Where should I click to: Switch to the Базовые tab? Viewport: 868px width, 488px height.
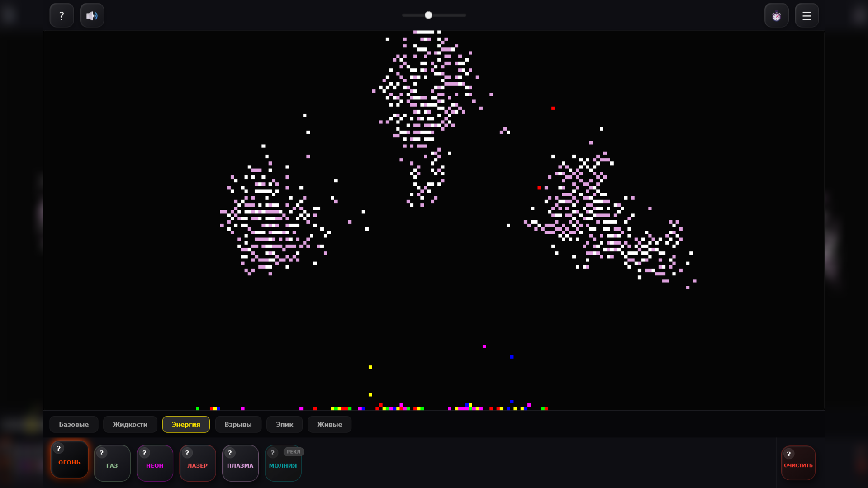pyautogui.click(x=74, y=424)
